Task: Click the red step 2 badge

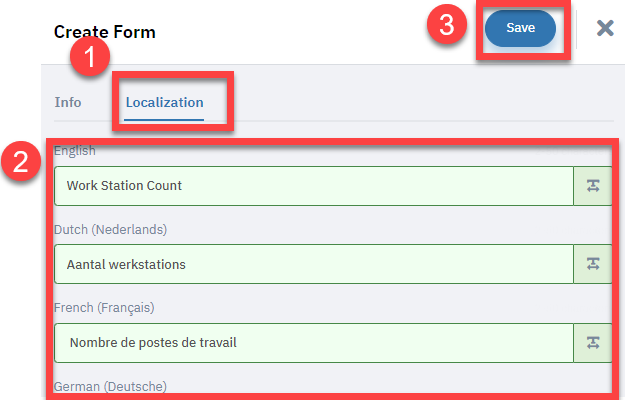Action: pyautogui.click(x=21, y=161)
